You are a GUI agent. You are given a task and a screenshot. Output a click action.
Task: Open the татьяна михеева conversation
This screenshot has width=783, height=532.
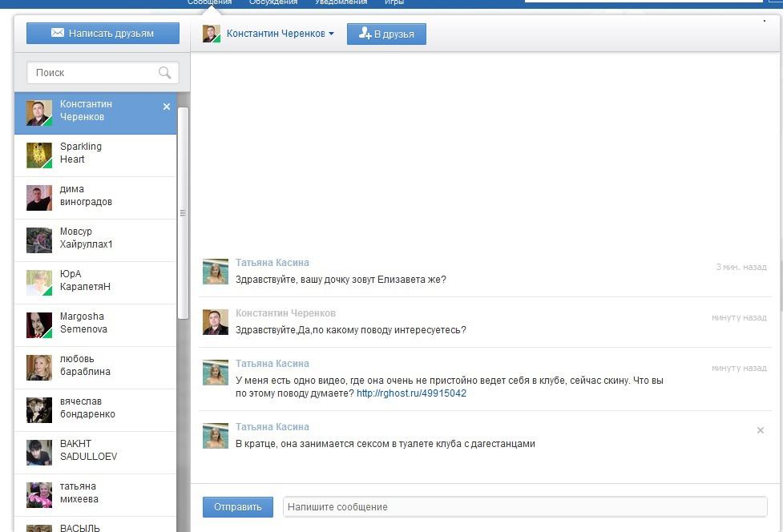(95, 495)
